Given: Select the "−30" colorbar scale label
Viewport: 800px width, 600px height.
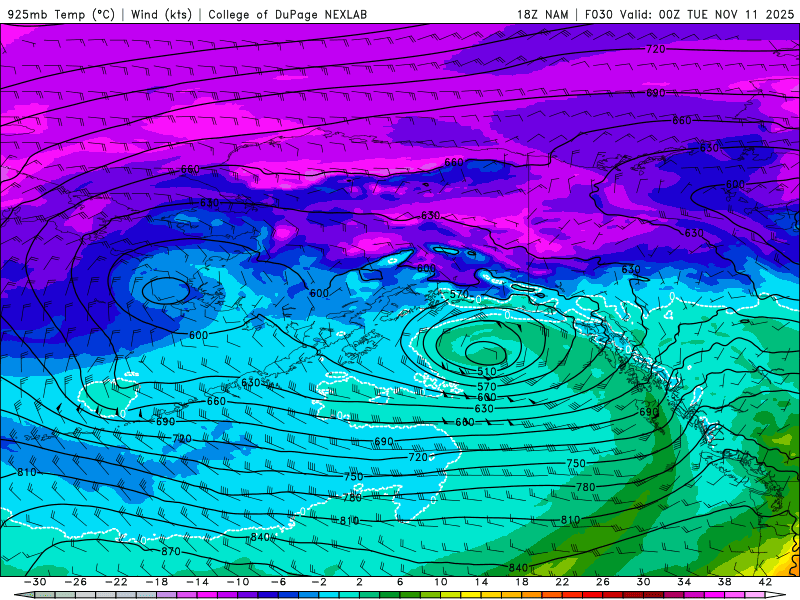Looking at the screenshot, I should (35, 582).
